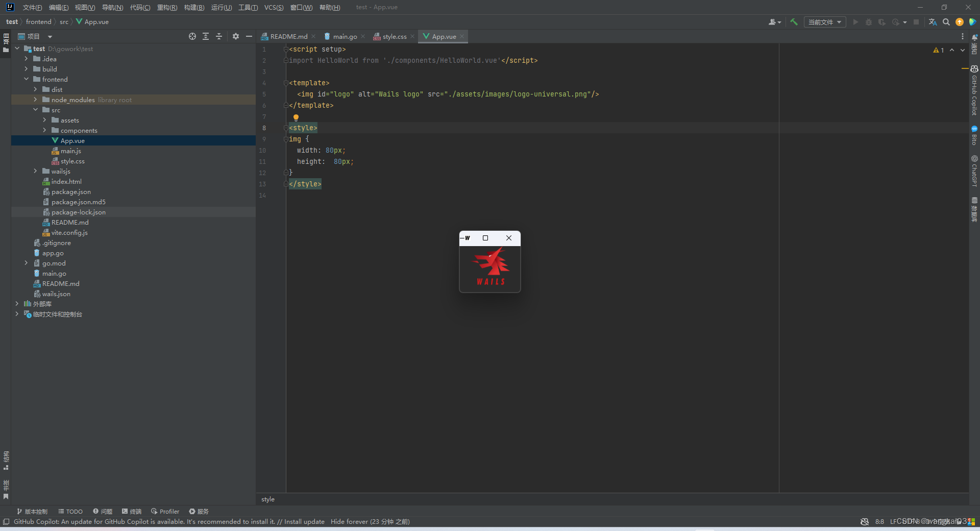Screen dimensions: 980x531
Task: Click the Stop square icon
Action: [x=916, y=22]
